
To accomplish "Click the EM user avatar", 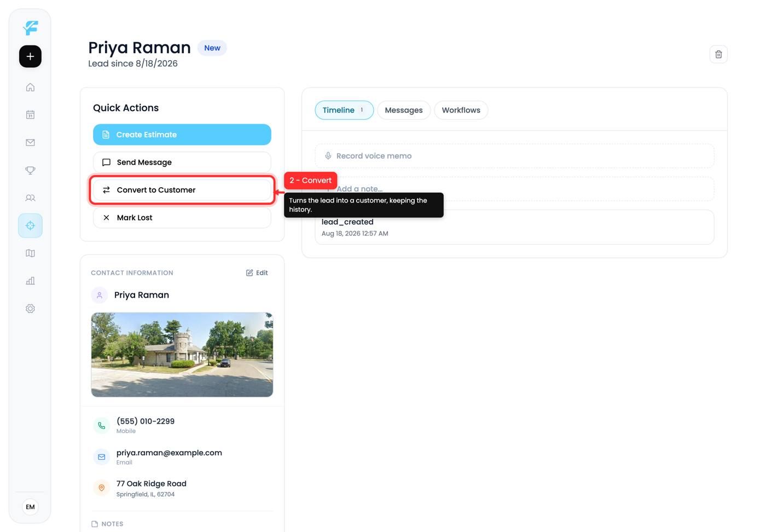I will point(30,507).
